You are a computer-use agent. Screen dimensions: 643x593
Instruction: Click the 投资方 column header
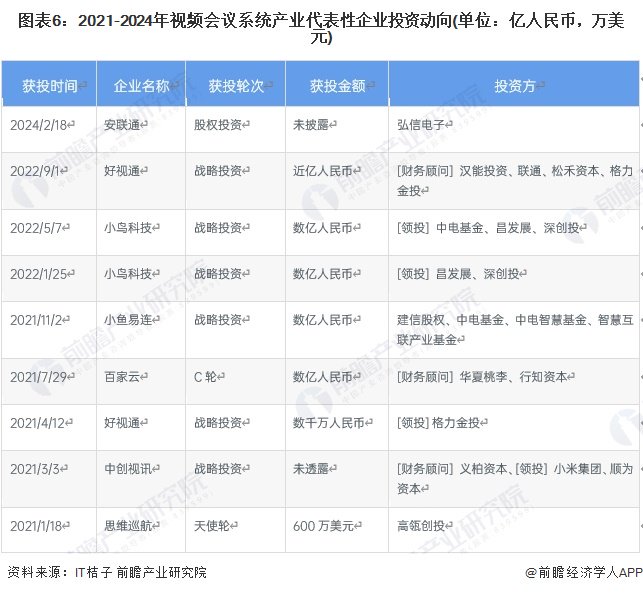pos(514,85)
